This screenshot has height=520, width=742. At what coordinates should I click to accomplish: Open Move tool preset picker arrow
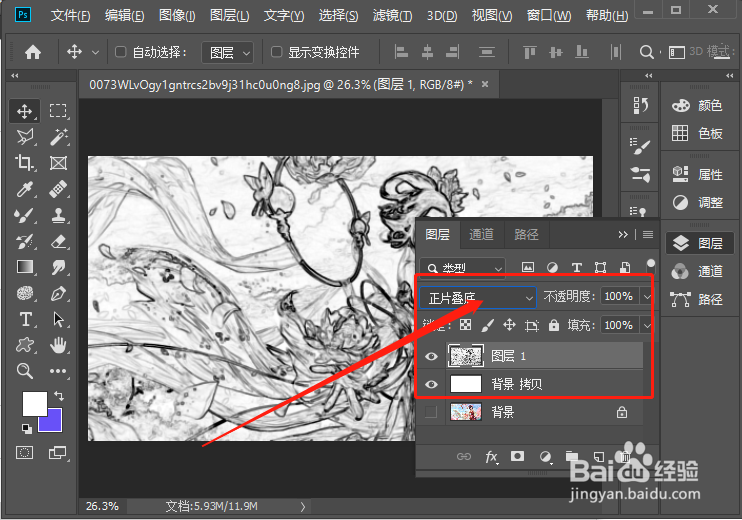[x=95, y=52]
